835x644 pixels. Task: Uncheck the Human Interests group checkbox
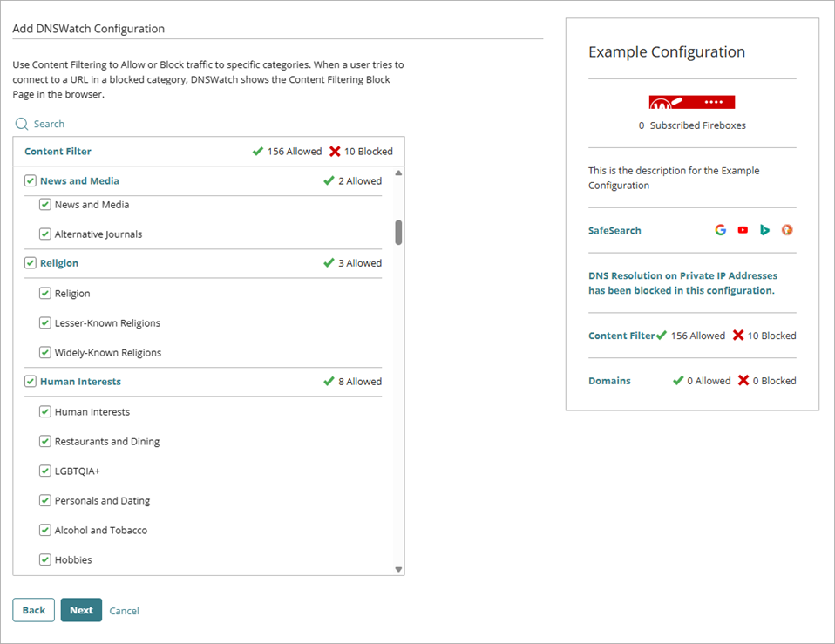coord(31,382)
